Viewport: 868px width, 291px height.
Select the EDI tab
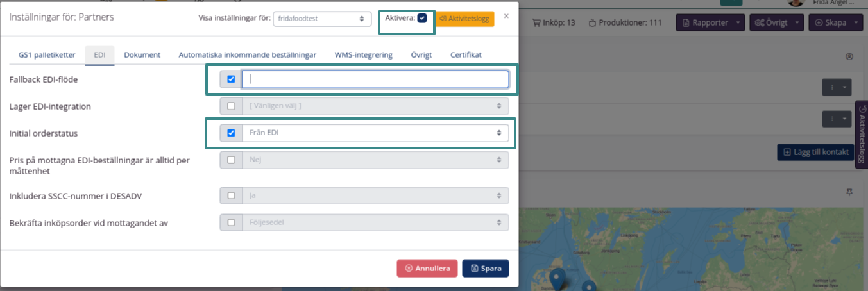pyautogui.click(x=99, y=55)
